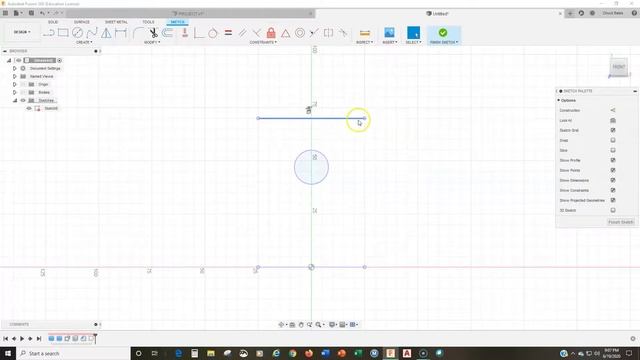This screenshot has width=640, height=360.
Task: Click the Insert image icon
Action: tap(389, 33)
